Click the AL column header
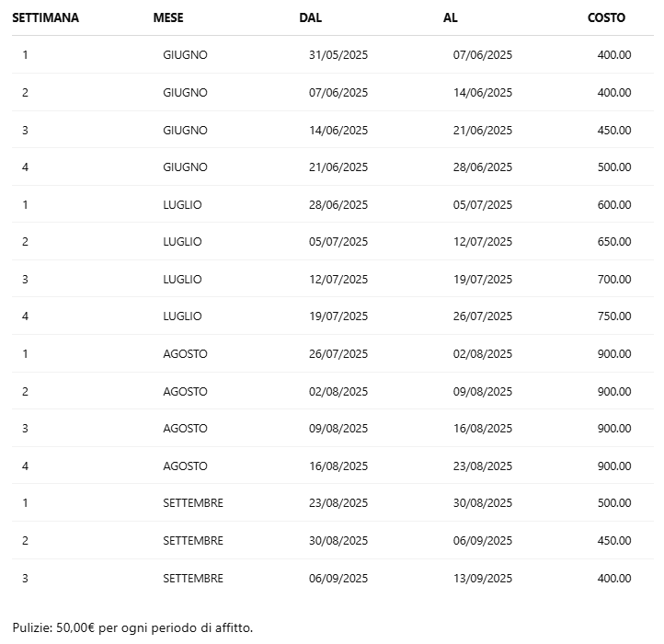The height and width of the screenshot is (644, 664). [451, 17]
